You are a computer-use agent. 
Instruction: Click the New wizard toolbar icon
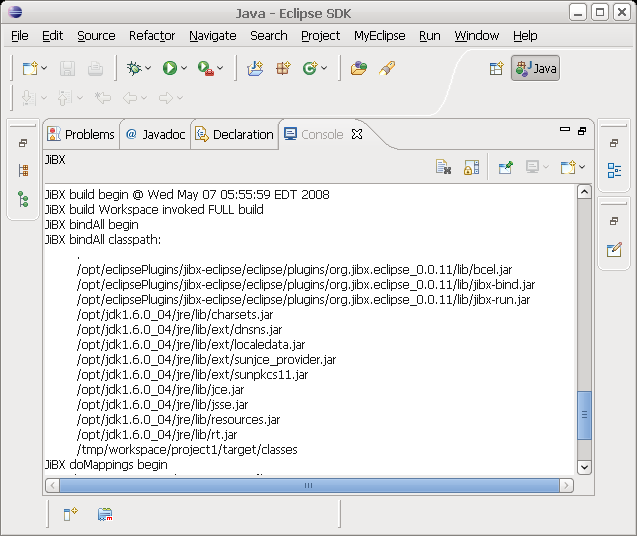coord(30,68)
